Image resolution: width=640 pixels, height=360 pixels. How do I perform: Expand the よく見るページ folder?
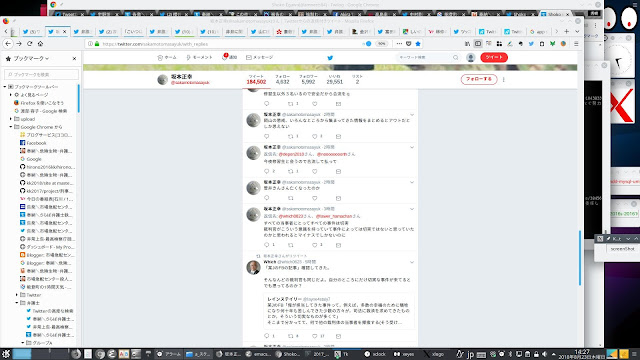[x=11, y=95]
